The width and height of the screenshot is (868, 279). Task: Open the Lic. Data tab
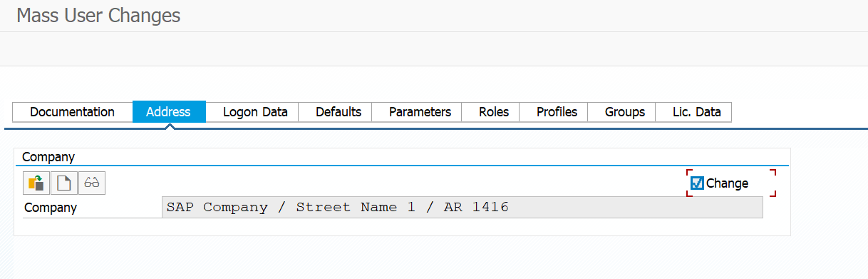coord(697,112)
